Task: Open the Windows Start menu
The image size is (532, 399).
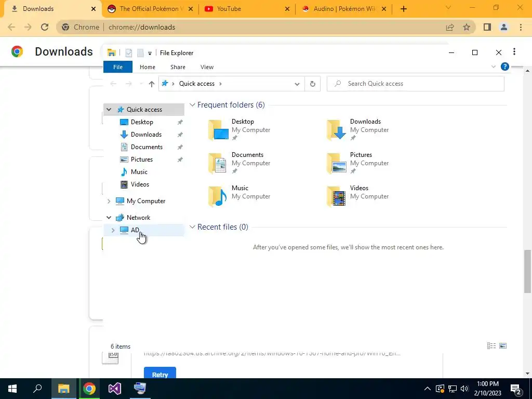Action: (12, 389)
